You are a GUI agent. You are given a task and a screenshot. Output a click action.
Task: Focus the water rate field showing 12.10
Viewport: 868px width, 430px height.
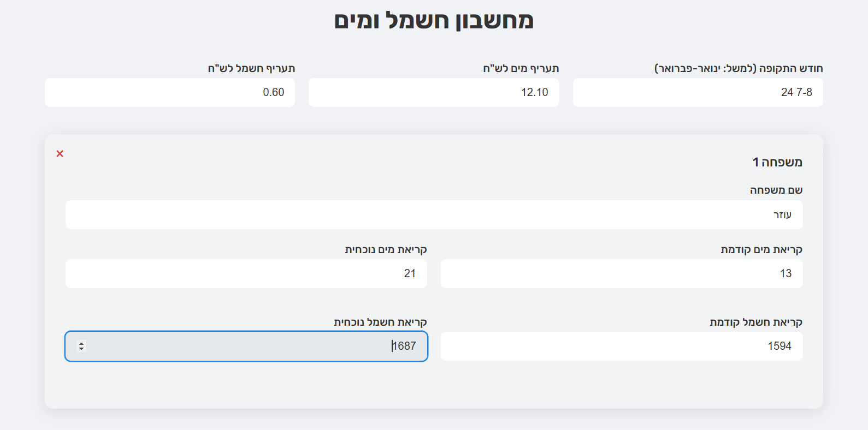coord(434,92)
